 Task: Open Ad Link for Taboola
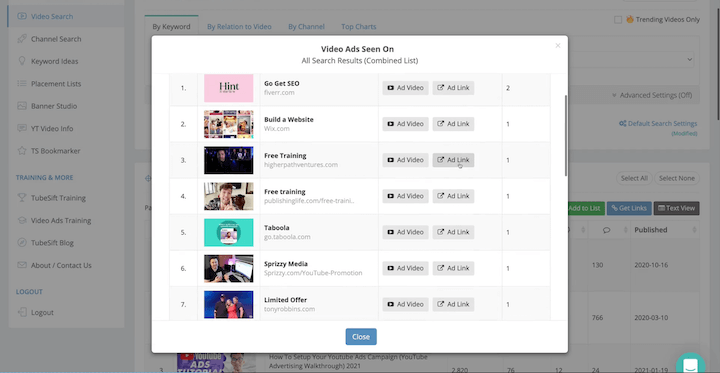[x=453, y=232]
